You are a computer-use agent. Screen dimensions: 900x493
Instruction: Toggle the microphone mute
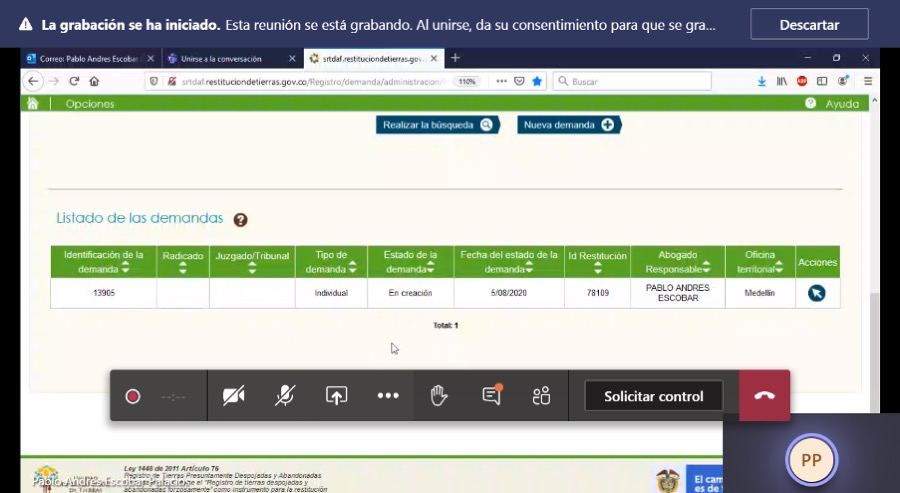(285, 395)
